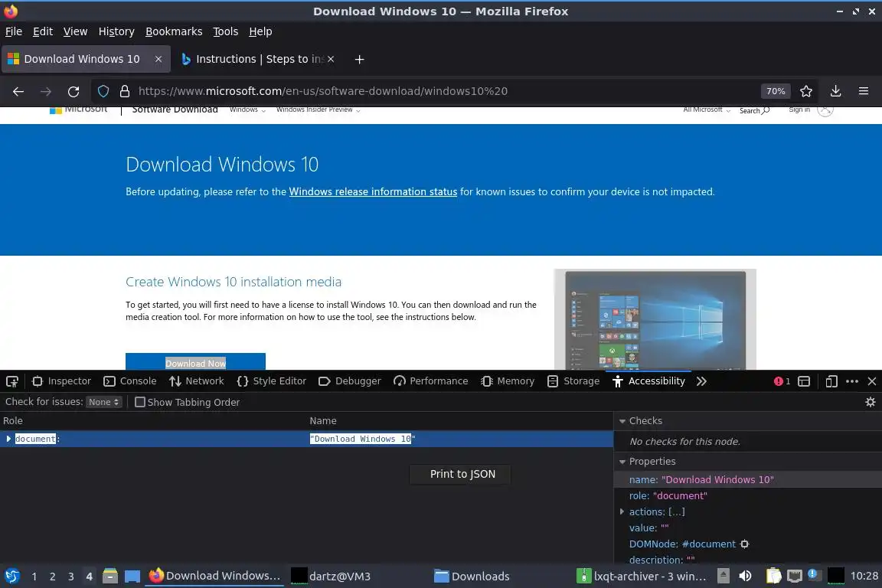
Task: Open accessibility panel settings gear
Action: click(871, 402)
